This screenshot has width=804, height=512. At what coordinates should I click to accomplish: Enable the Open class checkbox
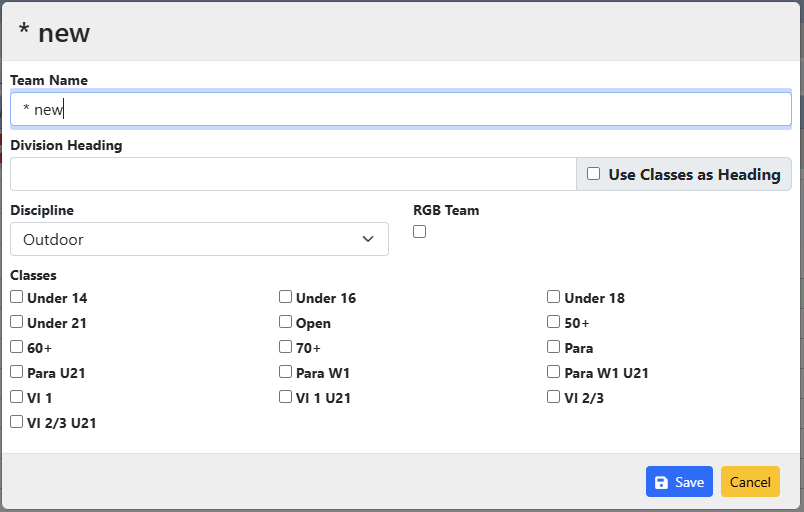286,322
